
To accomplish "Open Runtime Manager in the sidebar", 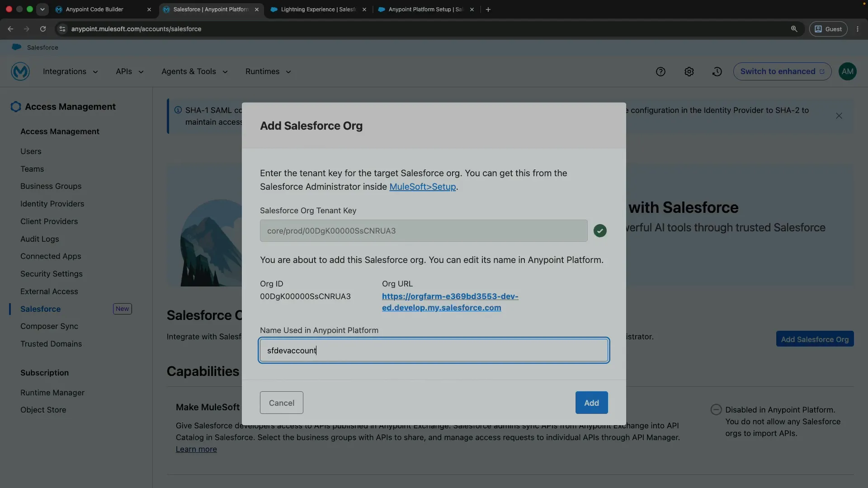I will tap(52, 393).
